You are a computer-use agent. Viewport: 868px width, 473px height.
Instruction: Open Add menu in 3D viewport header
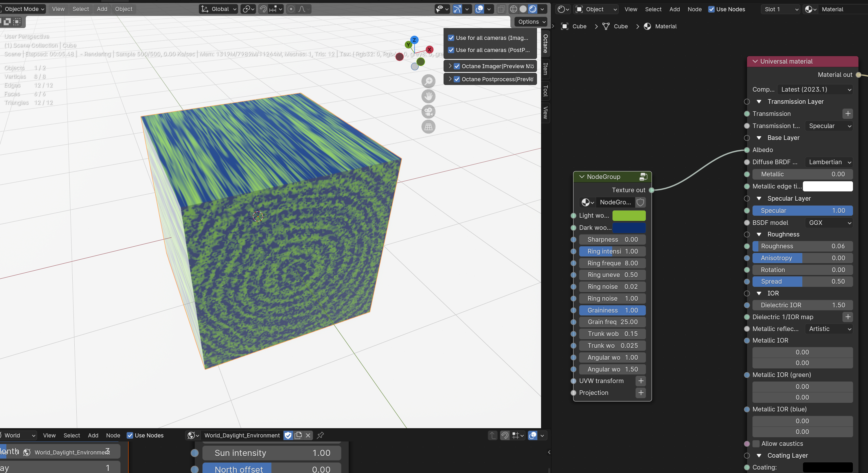(102, 9)
